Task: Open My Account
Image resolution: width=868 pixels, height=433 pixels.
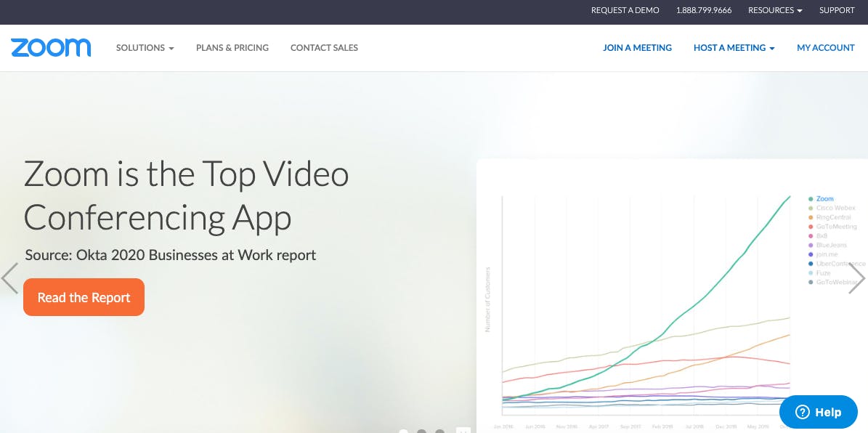Action: pyautogui.click(x=826, y=48)
